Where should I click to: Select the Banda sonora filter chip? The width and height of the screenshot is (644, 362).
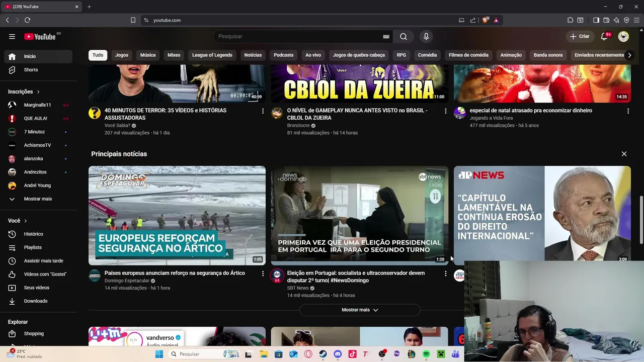[548, 55]
